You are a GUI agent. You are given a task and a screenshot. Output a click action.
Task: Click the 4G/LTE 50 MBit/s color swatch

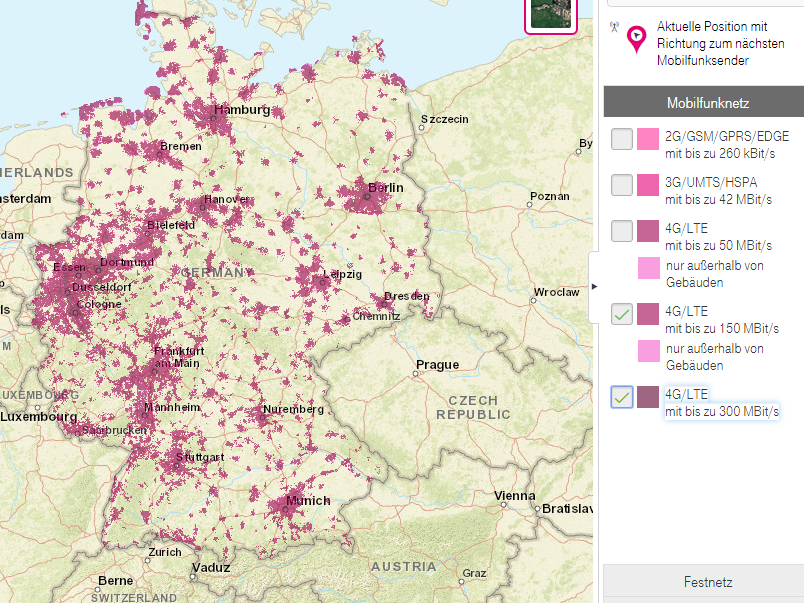[x=648, y=231]
